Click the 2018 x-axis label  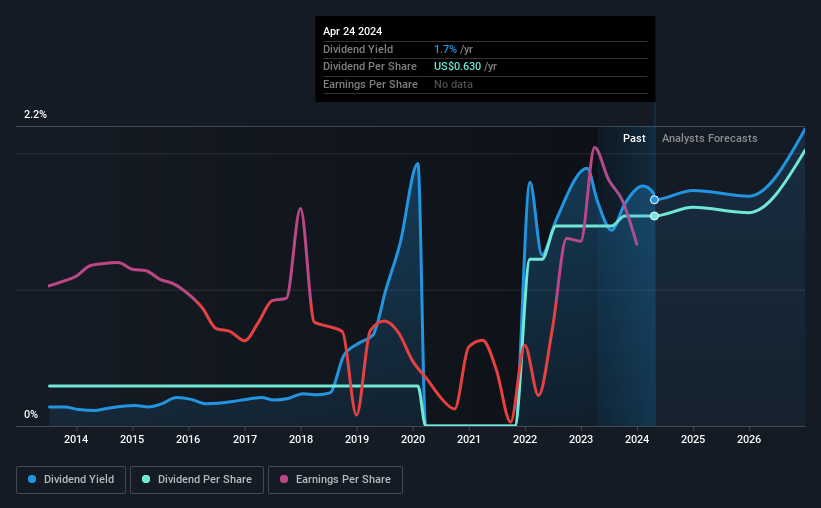(x=301, y=439)
